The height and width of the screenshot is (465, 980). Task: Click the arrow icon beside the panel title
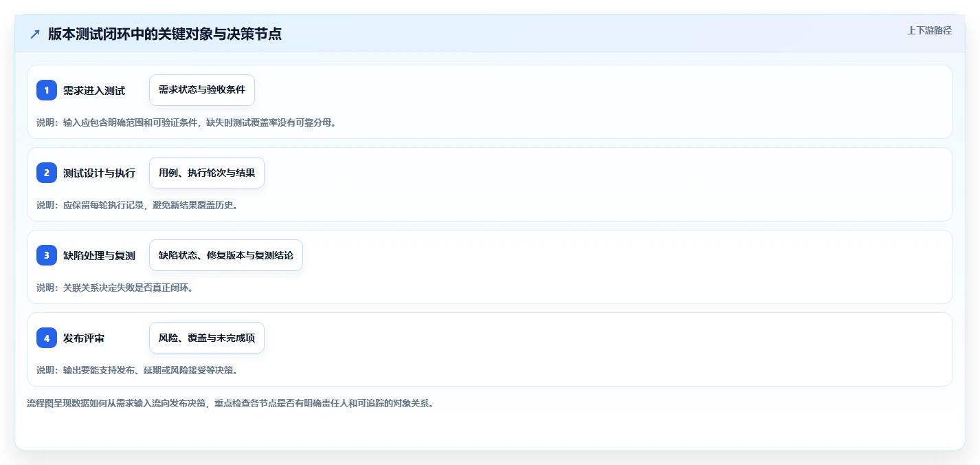(x=35, y=34)
